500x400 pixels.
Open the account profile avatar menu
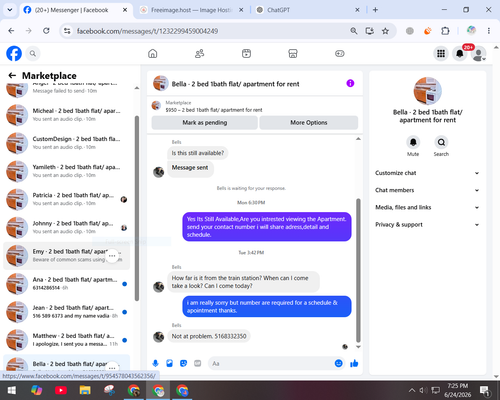click(478, 54)
